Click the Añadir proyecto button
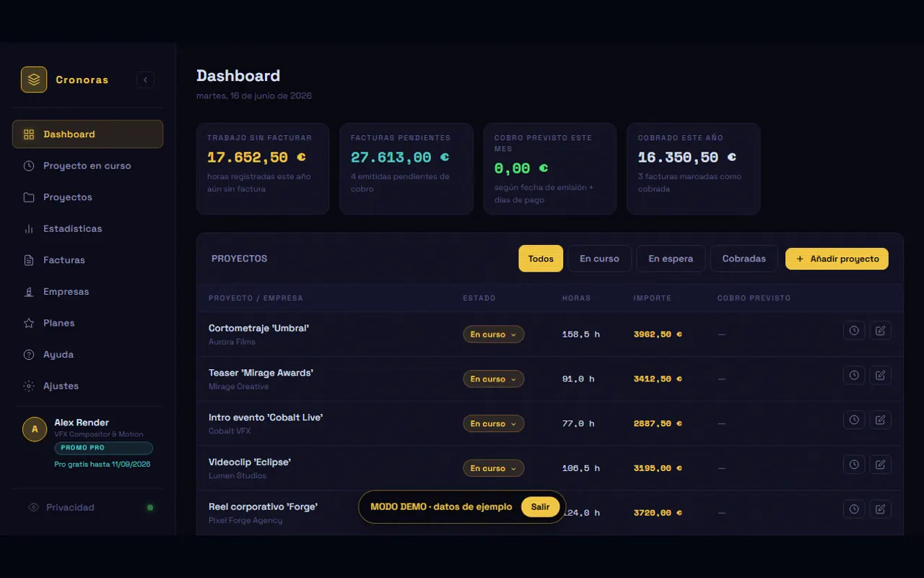Screen dimensions: 924x578 837,259
